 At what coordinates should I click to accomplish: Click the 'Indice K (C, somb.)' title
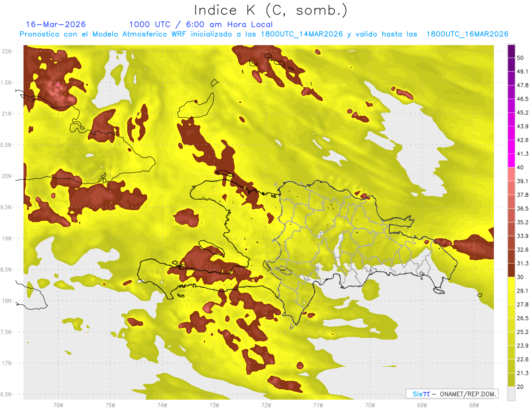pos(270,10)
